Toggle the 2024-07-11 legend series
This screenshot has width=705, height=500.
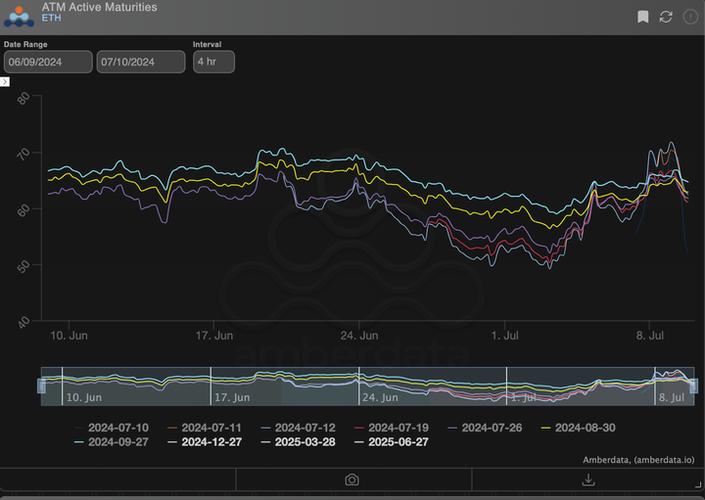[205, 428]
